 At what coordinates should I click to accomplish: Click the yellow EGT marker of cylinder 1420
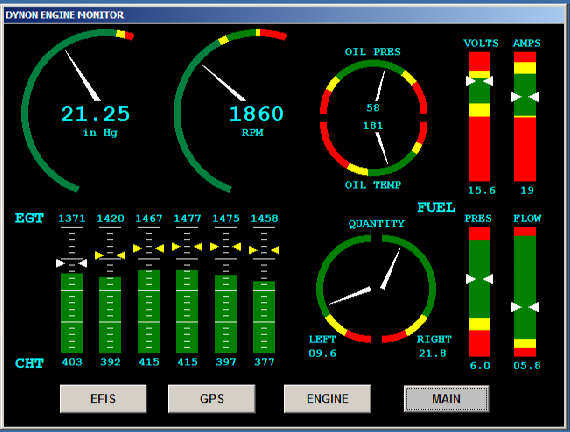[x=110, y=255]
